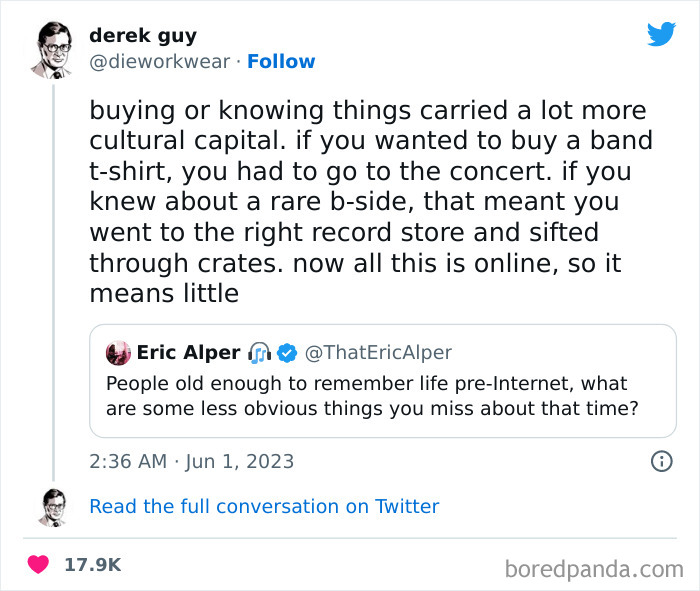Click the 17.9K likes count

click(x=92, y=565)
